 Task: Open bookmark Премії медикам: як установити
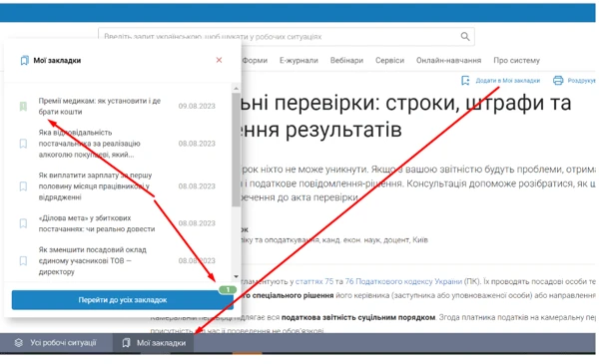pos(99,106)
